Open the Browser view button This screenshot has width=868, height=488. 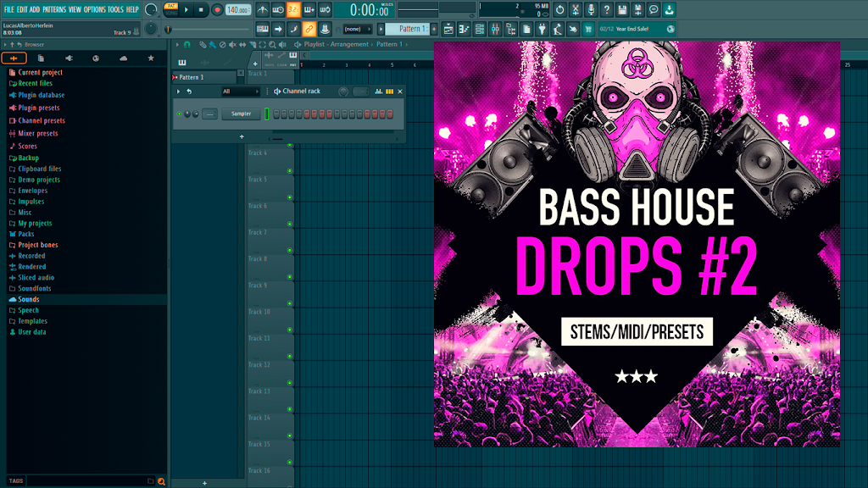(x=510, y=29)
